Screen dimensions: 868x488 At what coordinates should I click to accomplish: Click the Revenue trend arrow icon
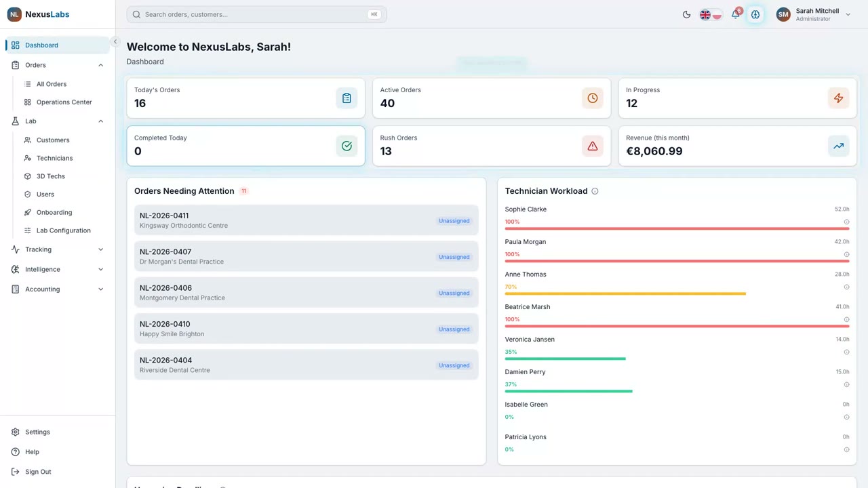pos(838,146)
